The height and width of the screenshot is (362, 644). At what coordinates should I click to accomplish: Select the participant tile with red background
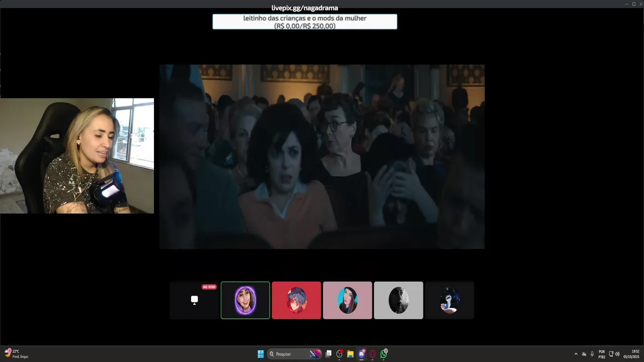296,300
